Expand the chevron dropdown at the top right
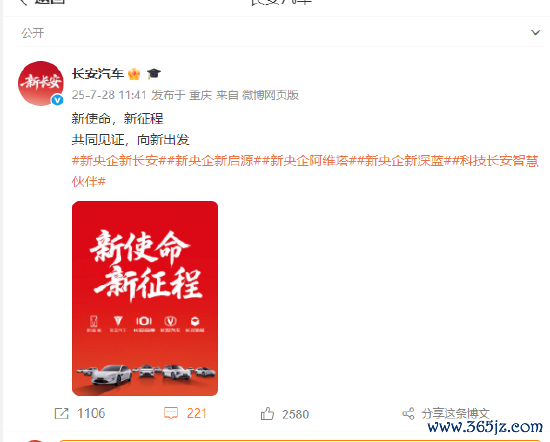The image size is (550, 442). pyautogui.click(x=535, y=33)
